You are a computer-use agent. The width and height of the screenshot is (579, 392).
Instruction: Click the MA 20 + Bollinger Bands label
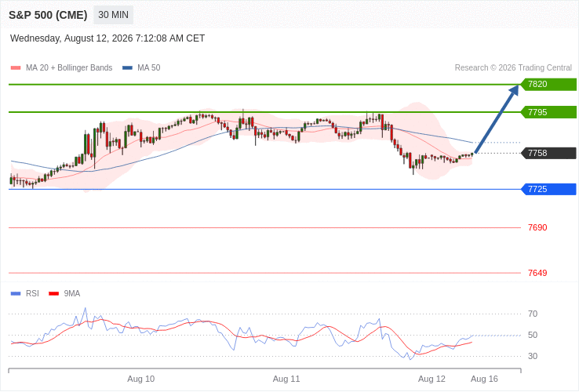pyautogui.click(x=69, y=68)
